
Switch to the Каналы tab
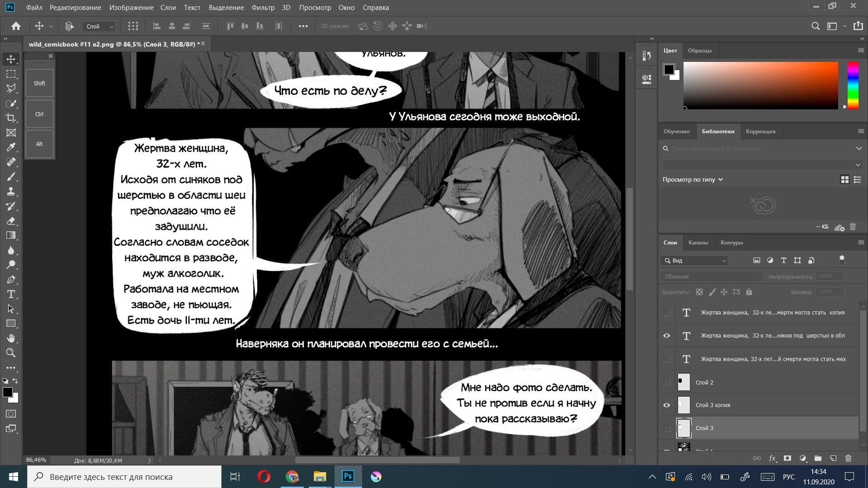tap(698, 243)
